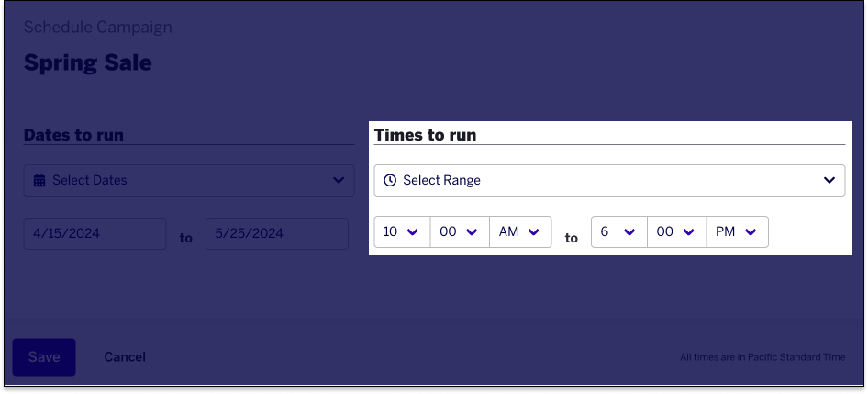This screenshot has height=394, width=868.
Task: Open the Select Dates dropdown
Action: tap(189, 180)
